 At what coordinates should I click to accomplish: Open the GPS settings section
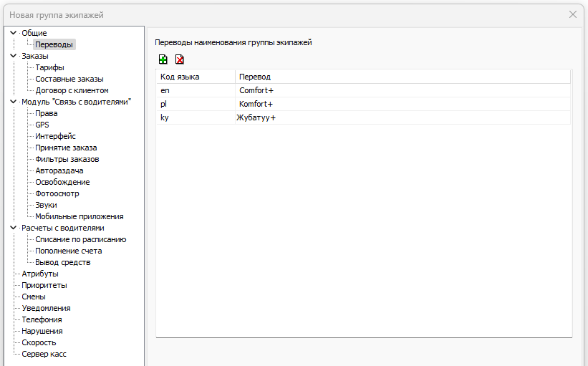42,125
